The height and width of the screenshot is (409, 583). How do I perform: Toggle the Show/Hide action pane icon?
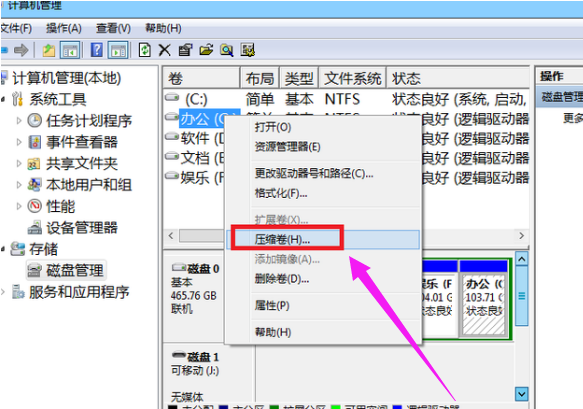[x=118, y=50]
